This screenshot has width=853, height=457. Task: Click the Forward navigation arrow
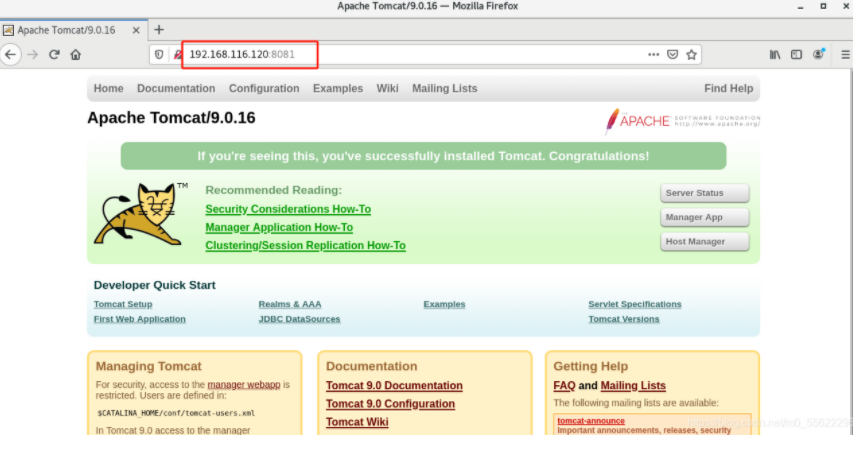coord(33,54)
